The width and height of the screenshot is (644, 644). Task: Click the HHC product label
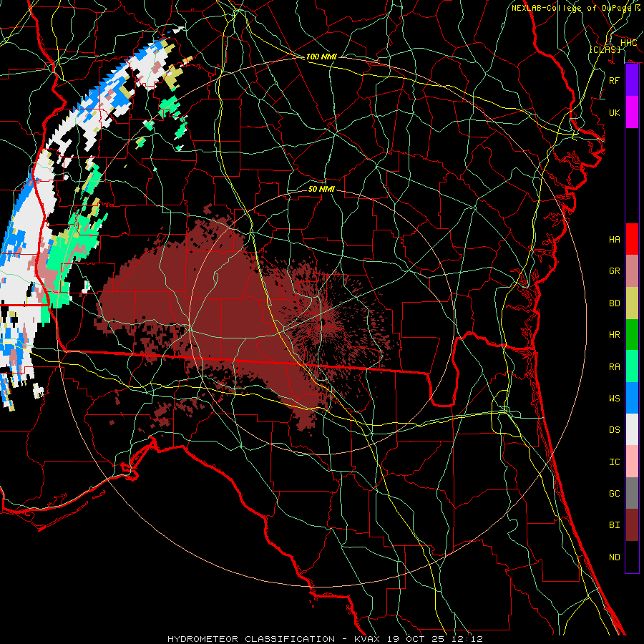click(628, 43)
